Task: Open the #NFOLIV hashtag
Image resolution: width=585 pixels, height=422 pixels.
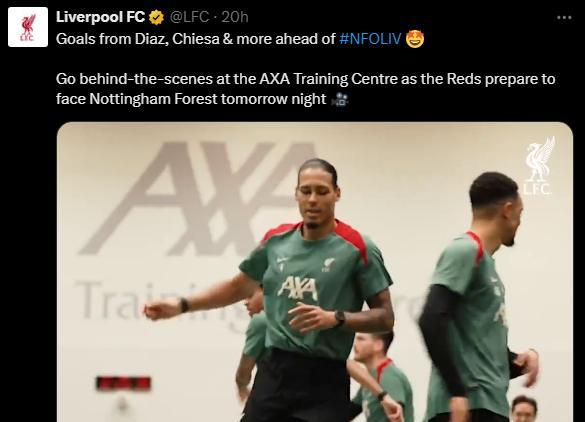Action: [370, 39]
